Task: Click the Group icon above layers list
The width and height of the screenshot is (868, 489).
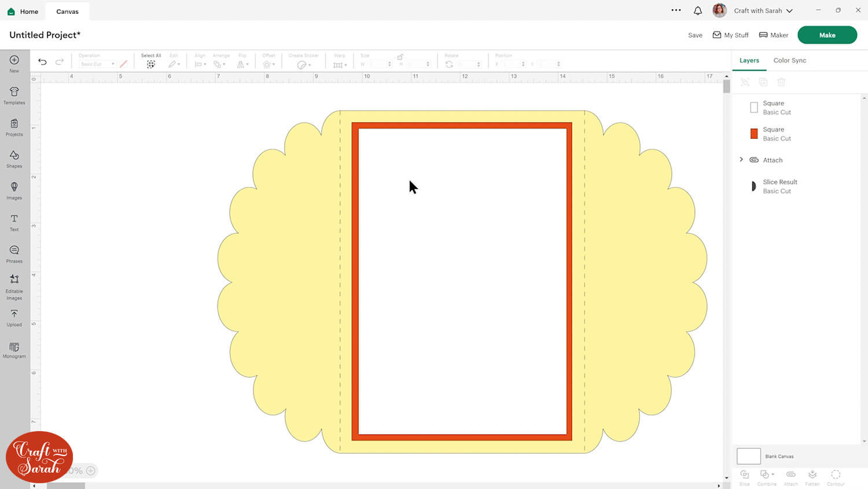Action: [745, 82]
